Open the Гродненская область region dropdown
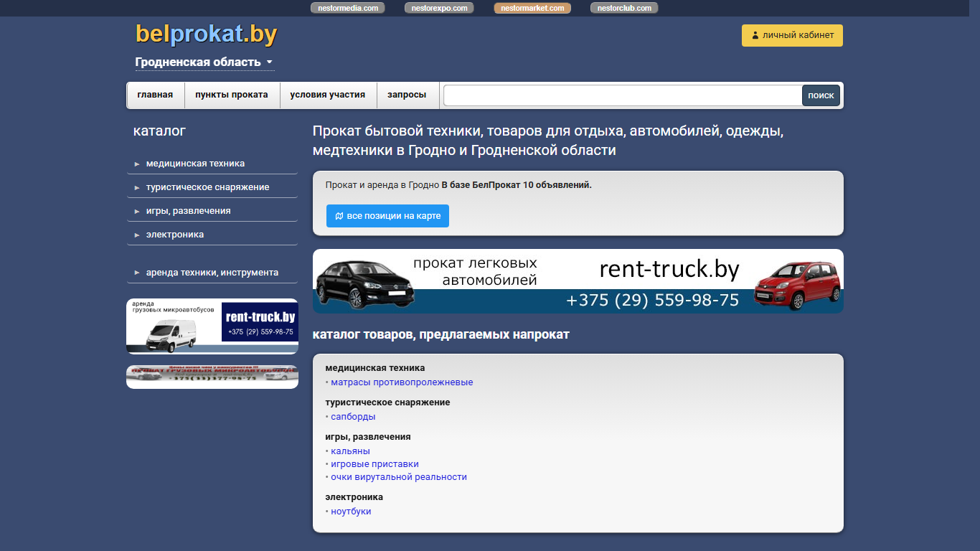Image resolution: width=980 pixels, height=551 pixels. click(204, 62)
